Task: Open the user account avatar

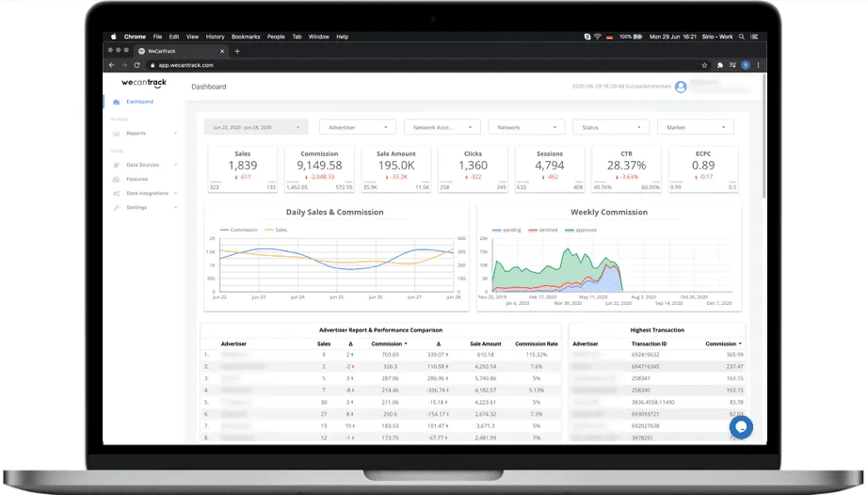Action: click(681, 87)
